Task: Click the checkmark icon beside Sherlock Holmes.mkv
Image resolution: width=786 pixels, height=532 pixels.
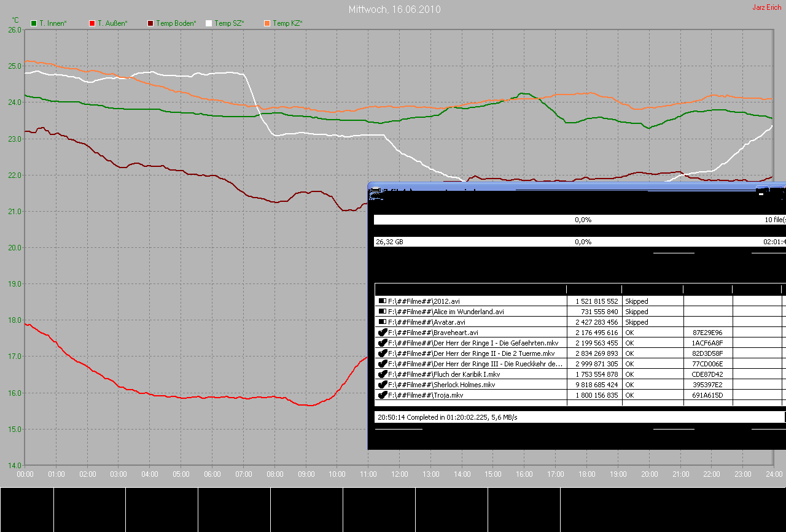Action: click(x=383, y=384)
